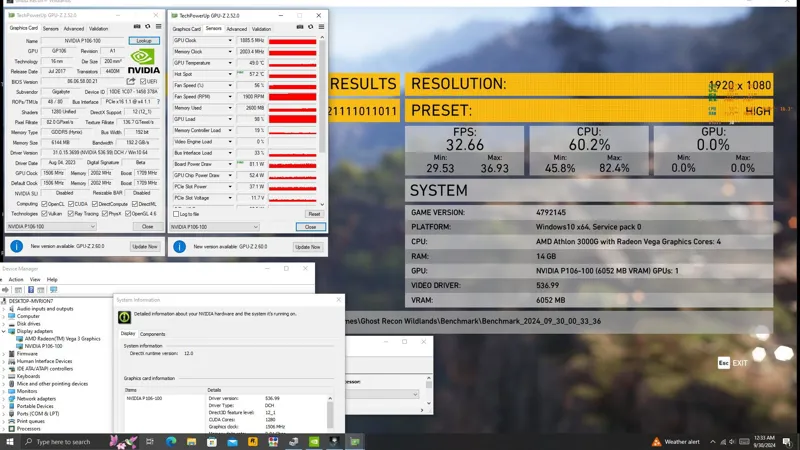Open NVIDIA Control Panel taskbar icon
Screen dimensions: 800x450
pyautogui.click(x=314, y=442)
